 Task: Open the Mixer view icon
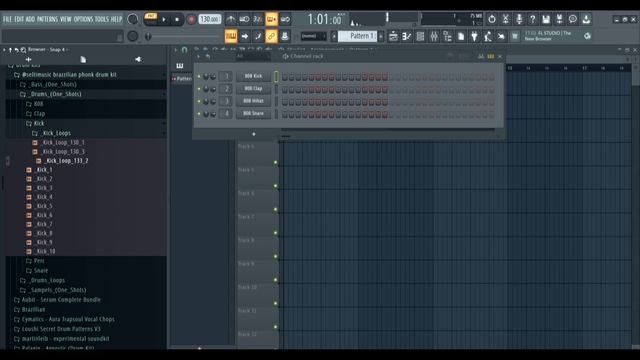(434, 36)
